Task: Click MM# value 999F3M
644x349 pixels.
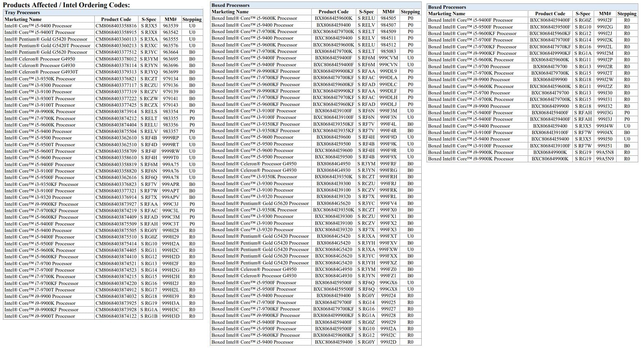Action: [388, 111]
